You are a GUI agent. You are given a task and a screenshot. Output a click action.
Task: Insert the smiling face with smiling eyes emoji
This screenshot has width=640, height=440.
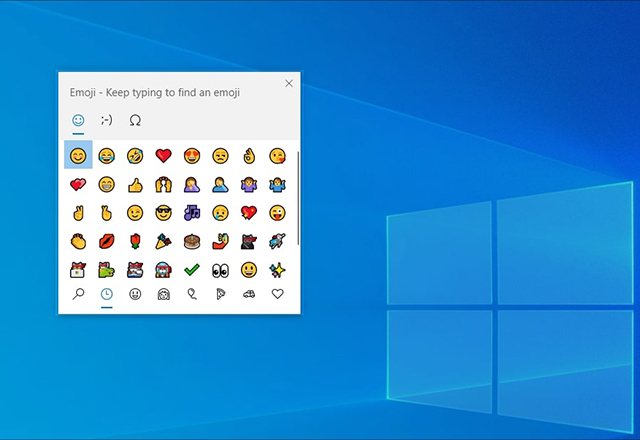[x=78, y=156]
